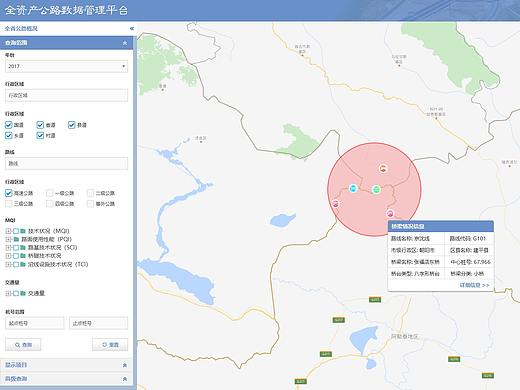This screenshot has width=520, height=390.
Task: Expand the 路面使用性能 (PQI) tree node
Action: point(8,239)
